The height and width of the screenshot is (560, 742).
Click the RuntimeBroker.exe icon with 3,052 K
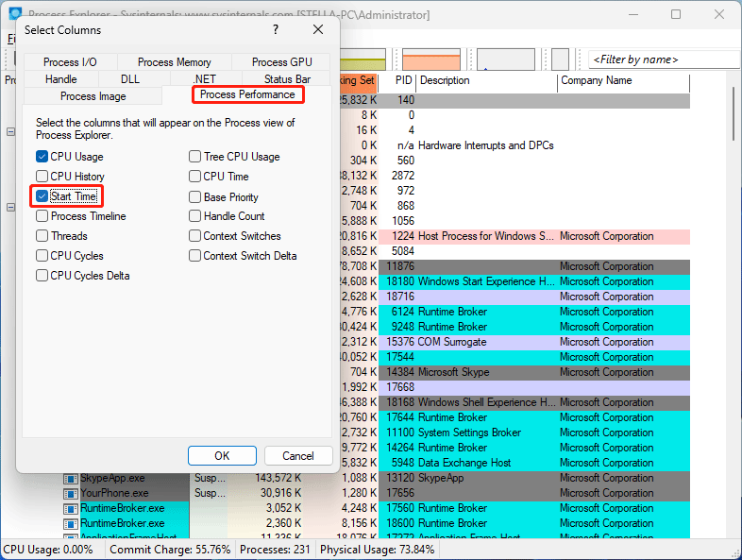pyautogui.click(x=71, y=509)
